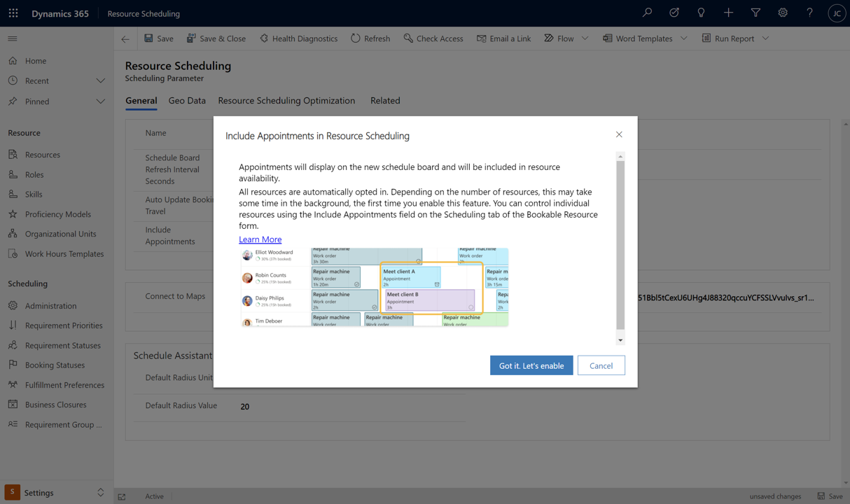Go back using the arrow icon
Screen dimensions: 850x504
click(x=125, y=39)
